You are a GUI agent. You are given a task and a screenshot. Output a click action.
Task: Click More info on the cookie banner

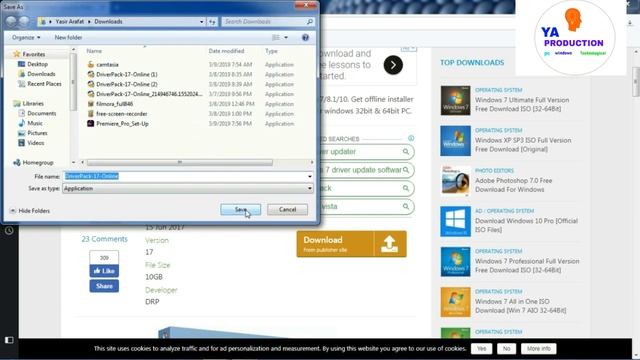[538, 349]
